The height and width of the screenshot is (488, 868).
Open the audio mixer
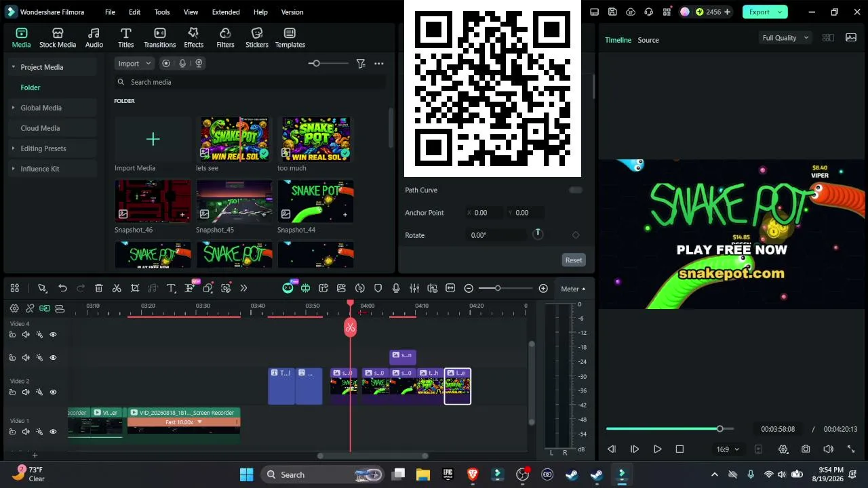(414, 289)
